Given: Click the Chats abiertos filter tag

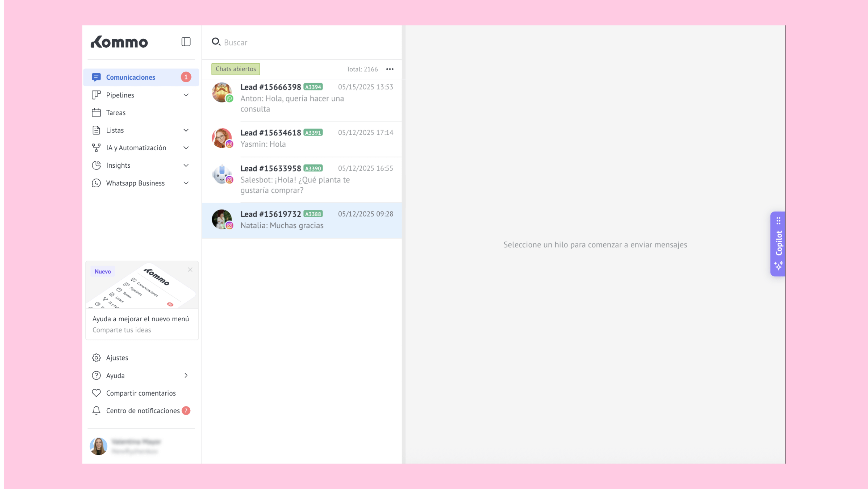Looking at the screenshot, I should point(235,69).
